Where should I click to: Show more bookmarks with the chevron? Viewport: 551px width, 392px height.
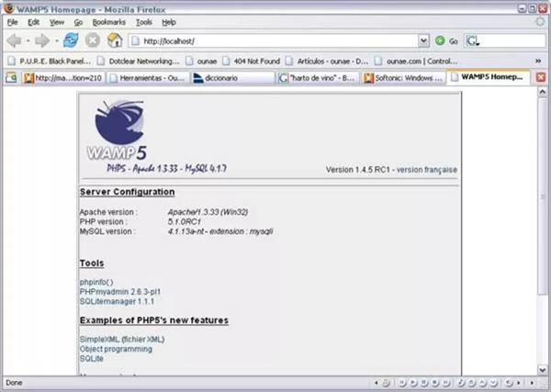click(538, 62)
